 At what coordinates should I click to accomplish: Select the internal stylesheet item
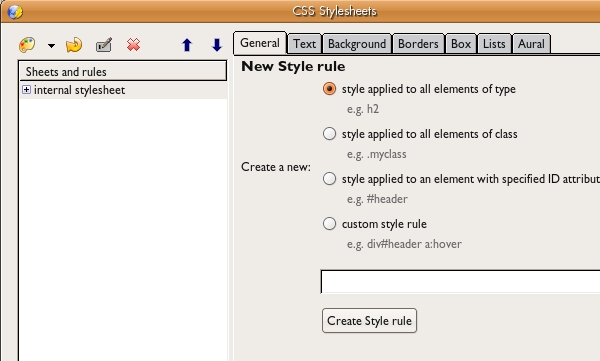pyautogui.click(x=79, y=90)
